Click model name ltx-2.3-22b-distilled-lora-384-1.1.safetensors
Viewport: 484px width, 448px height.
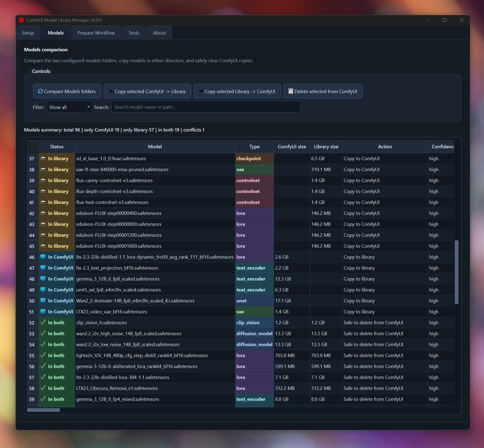coord(123,377)
